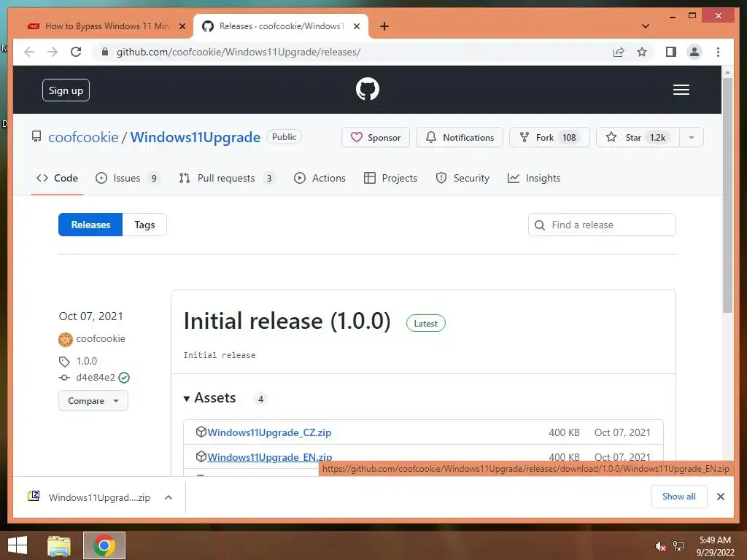Open the Star list dropdown arrow
The width and height of the screenshot is (747, 560).
point(692,138)
